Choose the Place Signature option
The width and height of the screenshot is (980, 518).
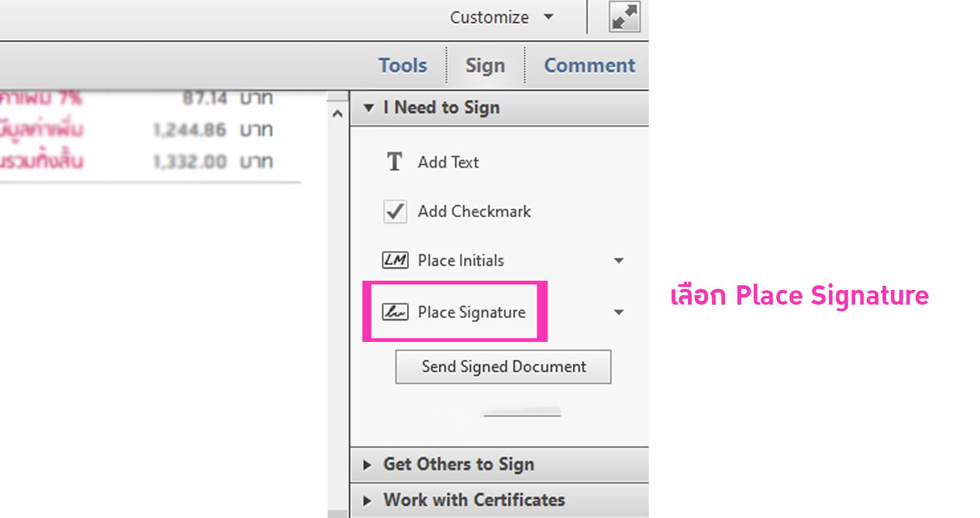(x=472, y=312)
